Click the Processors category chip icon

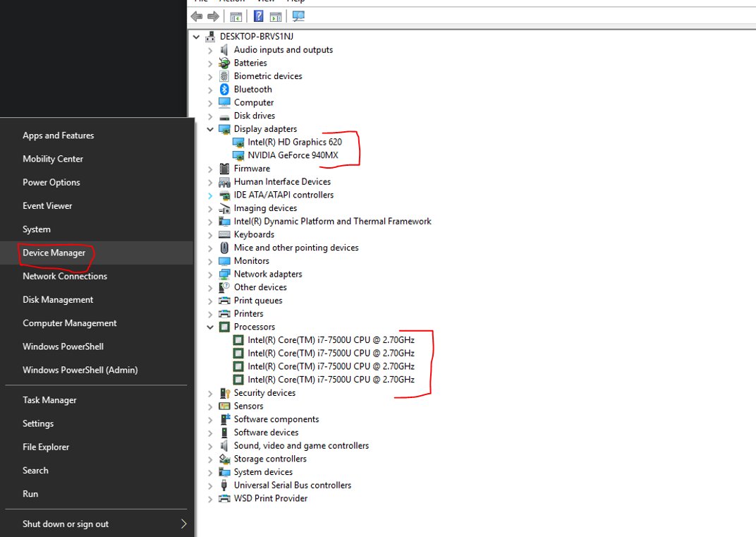tap(224, 327)
